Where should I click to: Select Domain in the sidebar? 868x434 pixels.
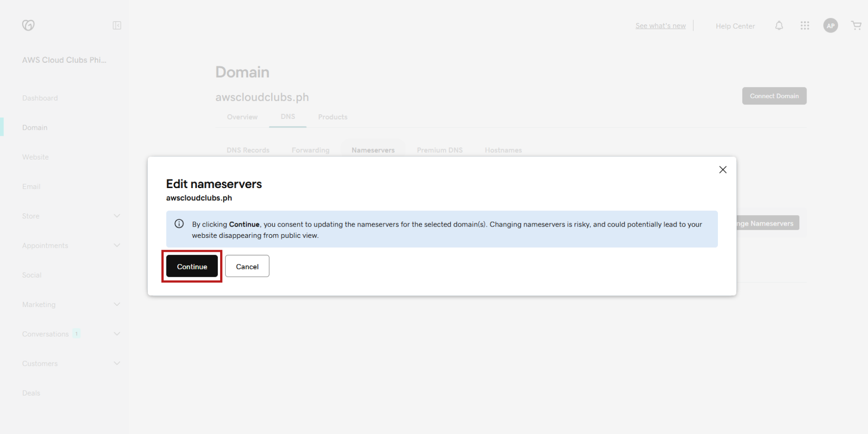[x=35, y=127]
